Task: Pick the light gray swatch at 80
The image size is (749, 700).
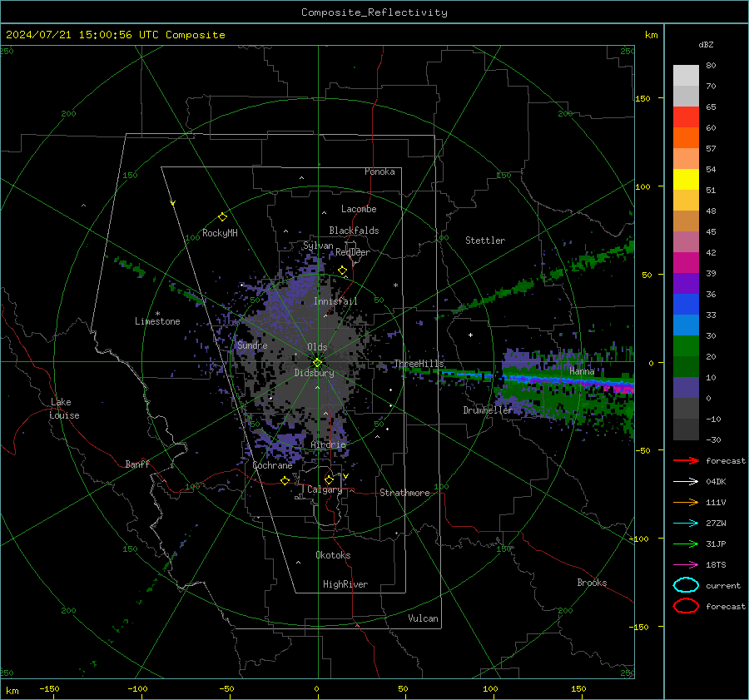Action: 686,75
